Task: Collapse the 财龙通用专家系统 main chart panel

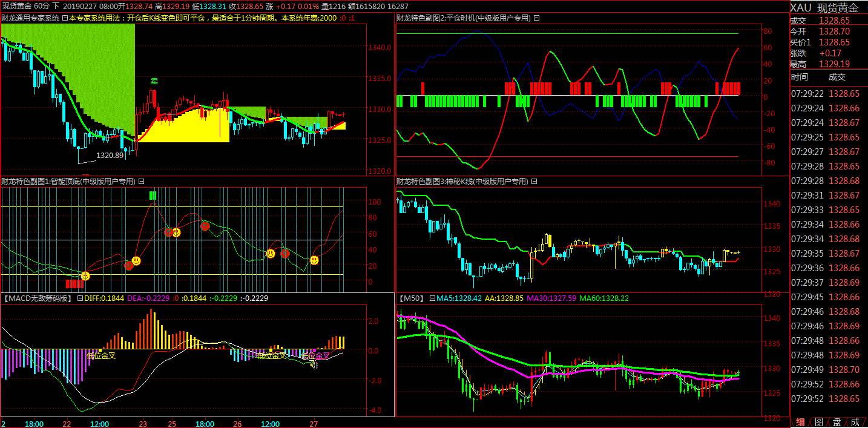Action: pyautogui.click(x=64, y=18)
